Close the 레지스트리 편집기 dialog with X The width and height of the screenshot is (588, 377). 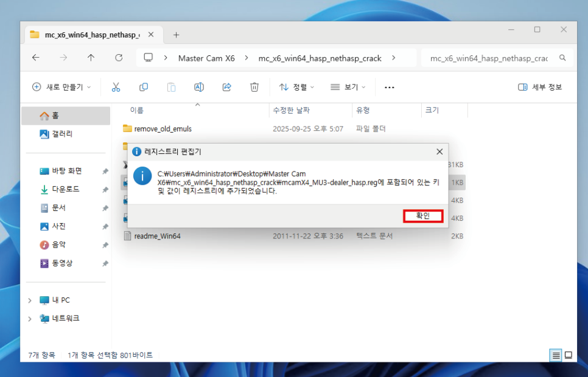coord(439,151)
